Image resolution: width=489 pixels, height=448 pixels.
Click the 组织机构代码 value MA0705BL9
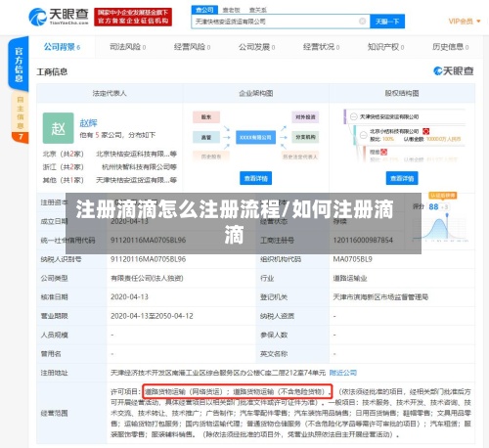[352, 259]
